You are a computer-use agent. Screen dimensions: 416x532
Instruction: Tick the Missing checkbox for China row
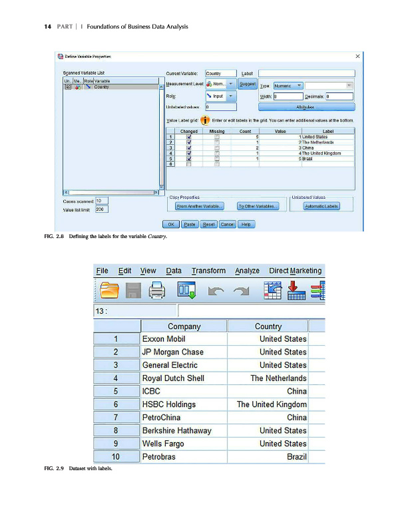217,148
